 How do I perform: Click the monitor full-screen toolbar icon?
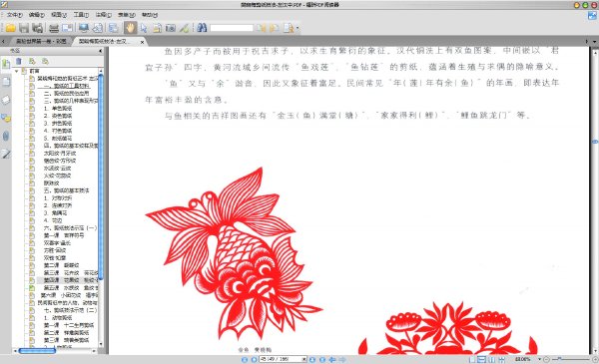pyautogui.click(x=84, y=28)
